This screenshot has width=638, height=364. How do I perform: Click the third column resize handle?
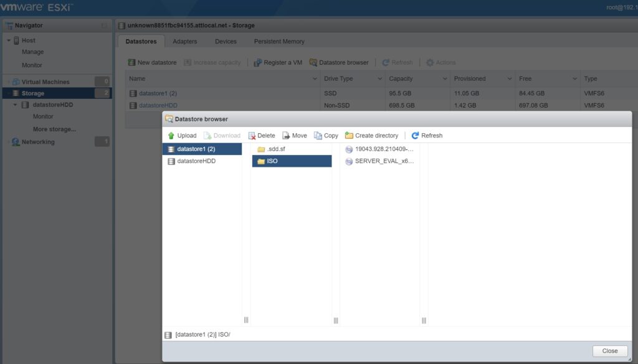tap(424, 320)
